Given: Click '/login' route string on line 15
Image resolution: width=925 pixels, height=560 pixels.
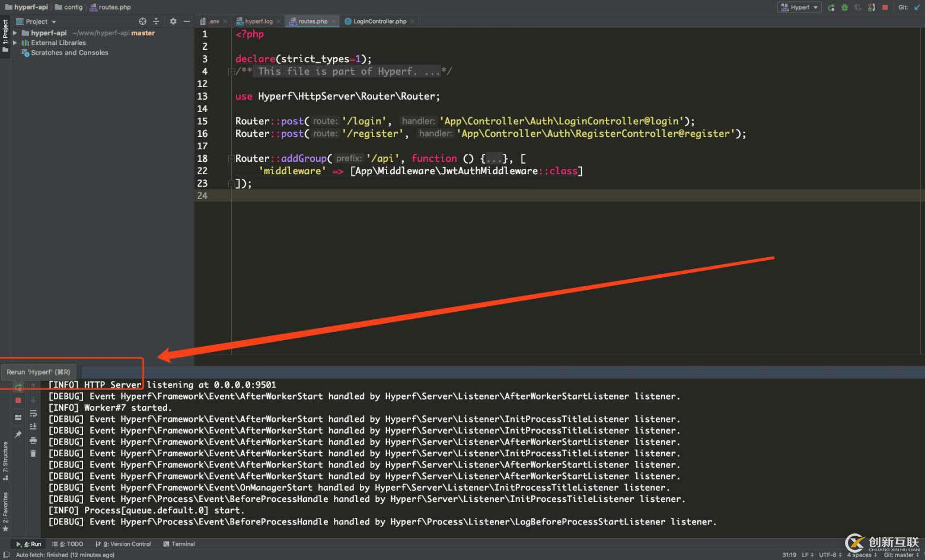Looking at the screenshot, I should pyautogui.click(x=364, y=121).
